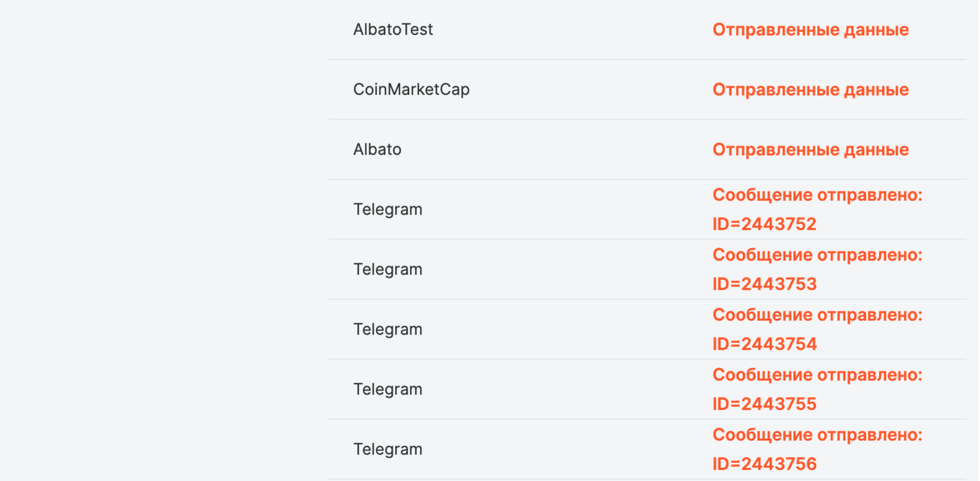
Task: Select Telegram entry with message ID=2443752
Action: (388, 210)
